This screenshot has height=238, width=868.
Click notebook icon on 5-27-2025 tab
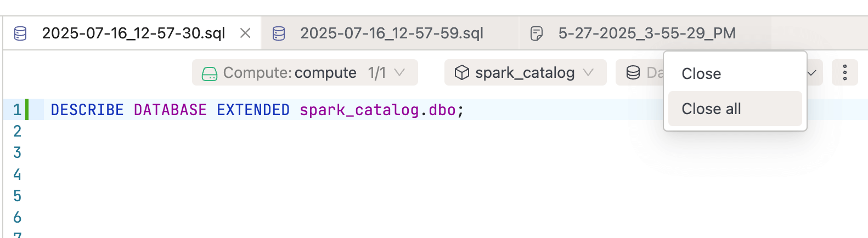click(x=537, y=33)
